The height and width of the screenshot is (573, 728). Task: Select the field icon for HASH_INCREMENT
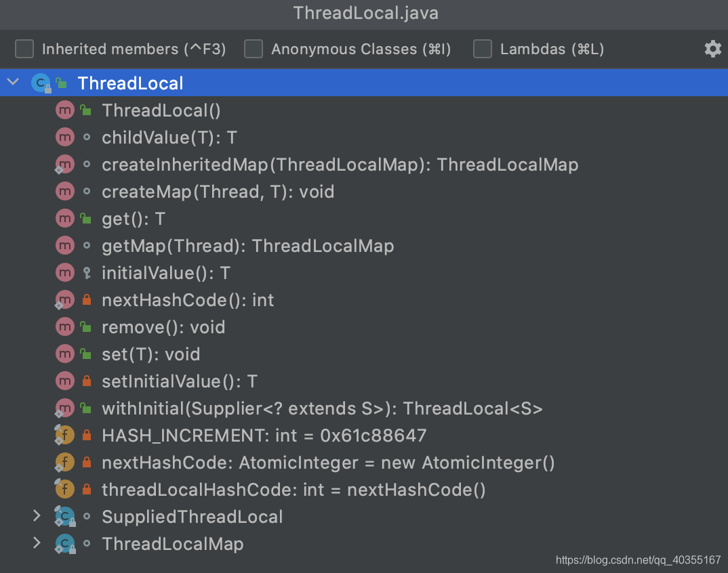coord(64,435)
